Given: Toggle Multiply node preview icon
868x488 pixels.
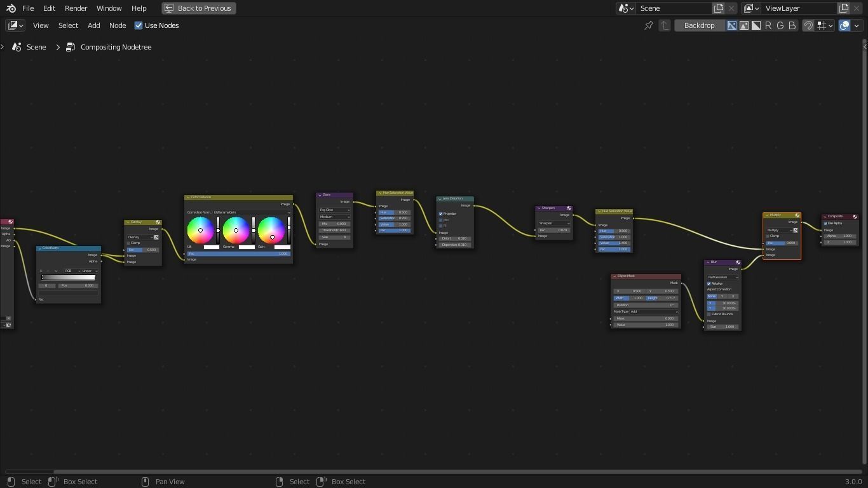Looking at the screenshot, I should 797,215.
